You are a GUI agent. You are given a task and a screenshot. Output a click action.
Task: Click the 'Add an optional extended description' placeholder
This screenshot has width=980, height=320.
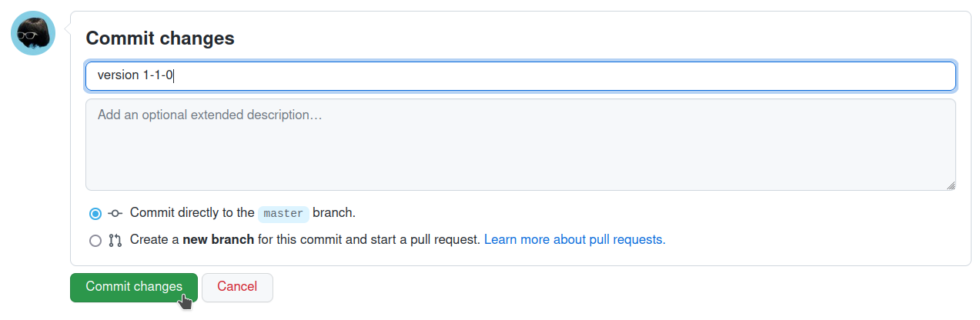[x=209, y=115]
